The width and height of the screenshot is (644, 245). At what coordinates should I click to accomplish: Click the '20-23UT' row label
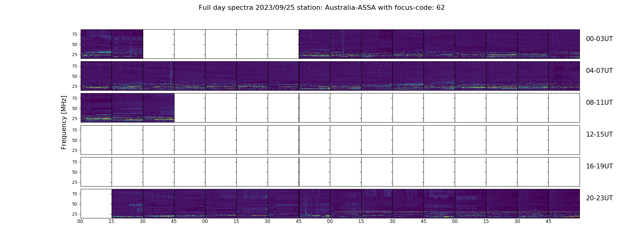pyautogui.click(x=599, y=198)
